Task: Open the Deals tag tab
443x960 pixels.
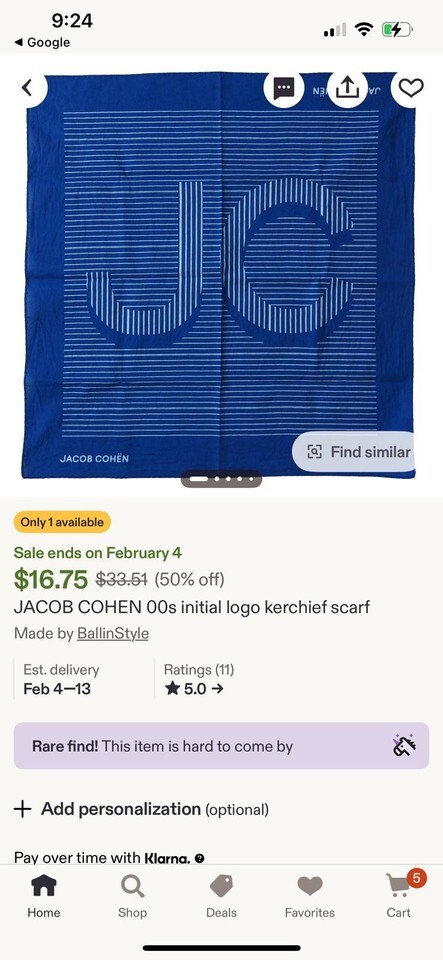Action: (x=221, y=896)
